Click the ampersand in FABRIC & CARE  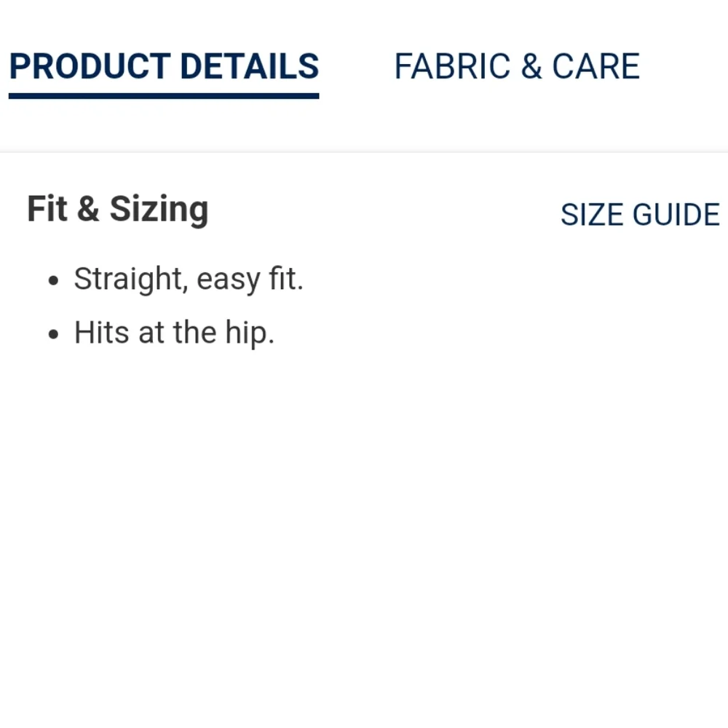531,67
